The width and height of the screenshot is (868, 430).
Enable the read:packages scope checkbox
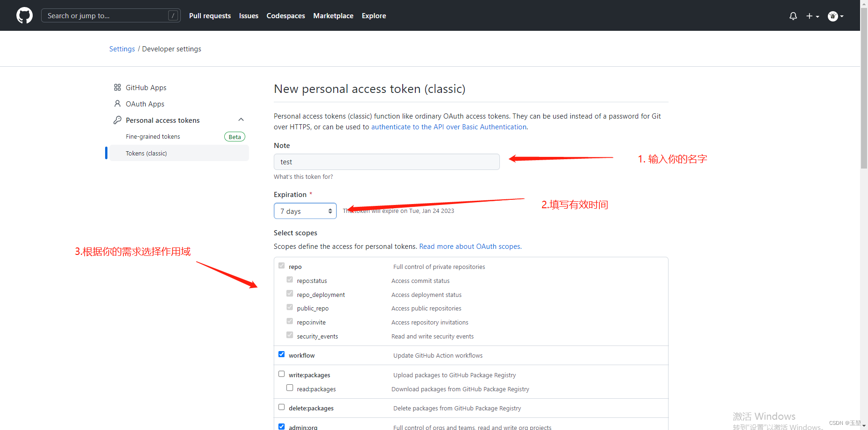click(290, 388)
